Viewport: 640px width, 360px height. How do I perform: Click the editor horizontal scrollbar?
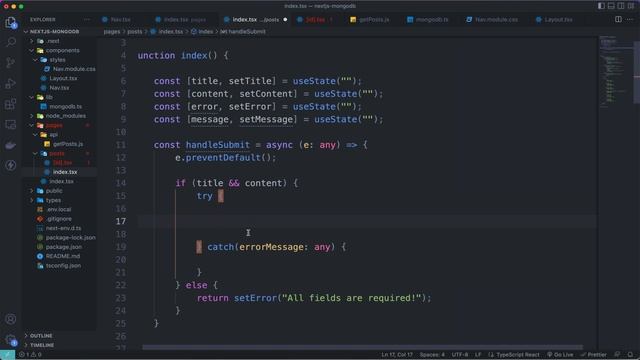pos(362,347)
